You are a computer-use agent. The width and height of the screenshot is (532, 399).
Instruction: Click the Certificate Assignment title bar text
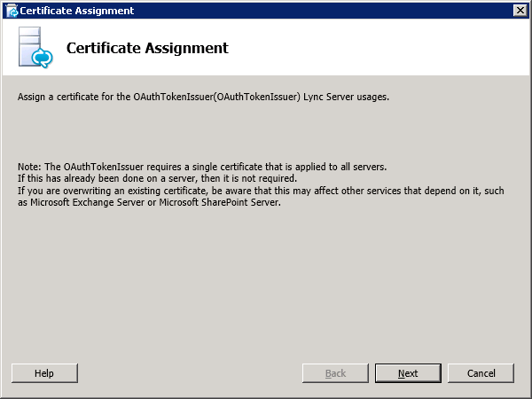76,11
